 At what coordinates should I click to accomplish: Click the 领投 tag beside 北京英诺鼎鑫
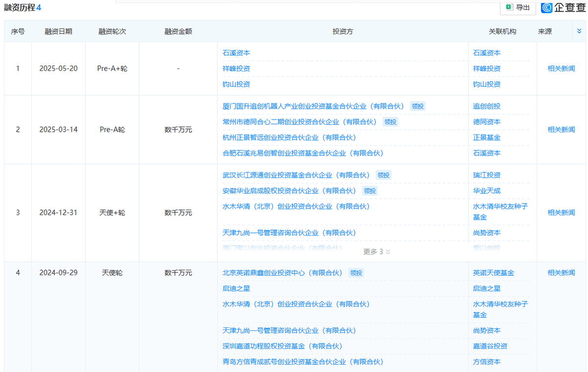click(356, 273)
